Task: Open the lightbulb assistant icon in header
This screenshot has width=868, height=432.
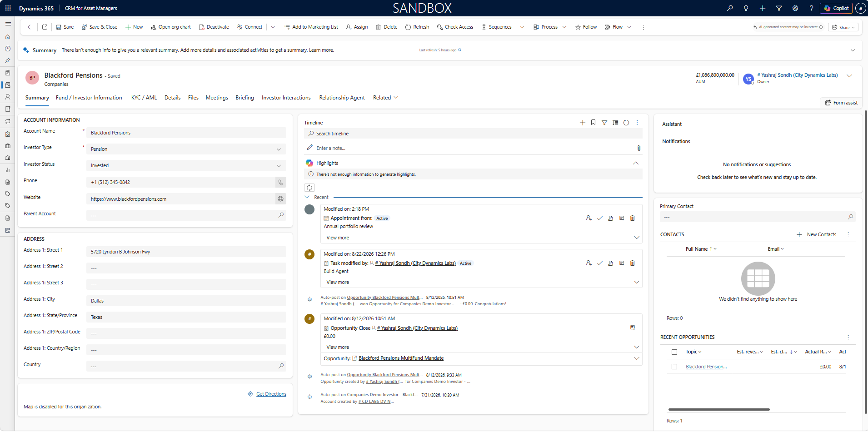Action: (746, 8)
